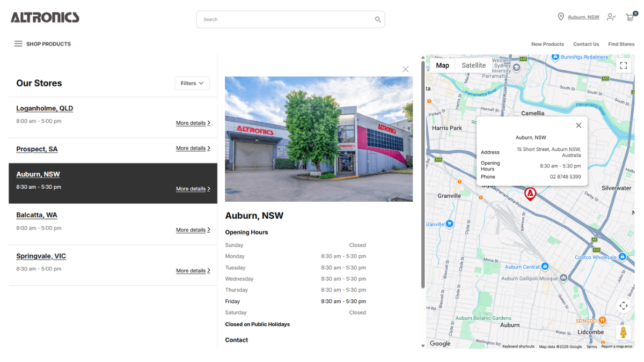The height and width of the screenshot is (362, 644).
Task: Select Prospect, SA store
Action: coord(37,149)
